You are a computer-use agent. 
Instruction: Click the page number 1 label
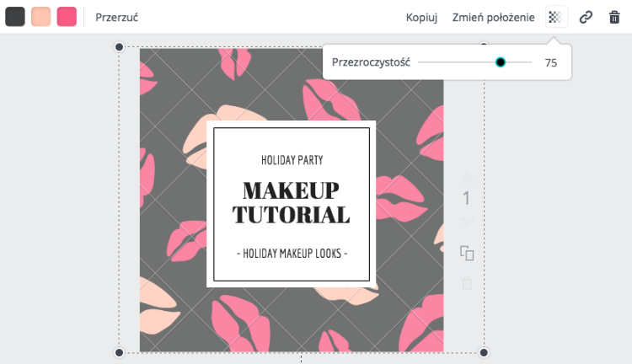pyautogui.click(x=466, y=198)
